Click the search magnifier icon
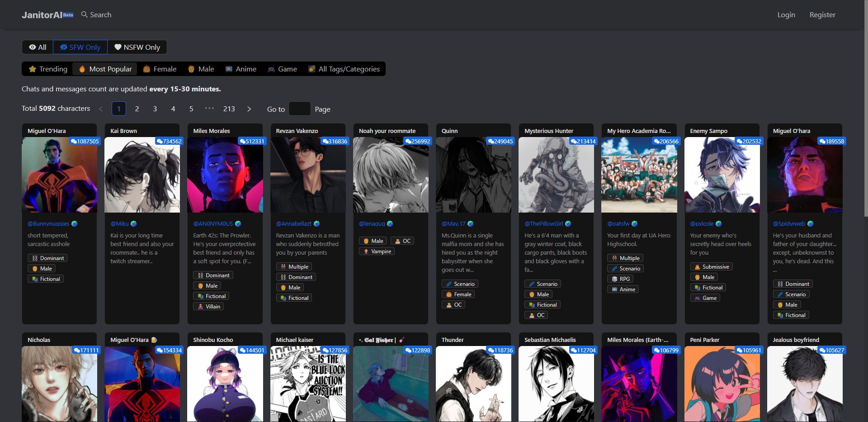The image size is (868, 422). pos(84,14)
